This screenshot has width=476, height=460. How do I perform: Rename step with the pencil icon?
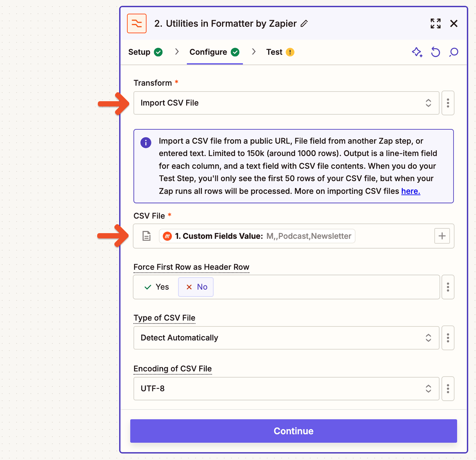(304, 23)
